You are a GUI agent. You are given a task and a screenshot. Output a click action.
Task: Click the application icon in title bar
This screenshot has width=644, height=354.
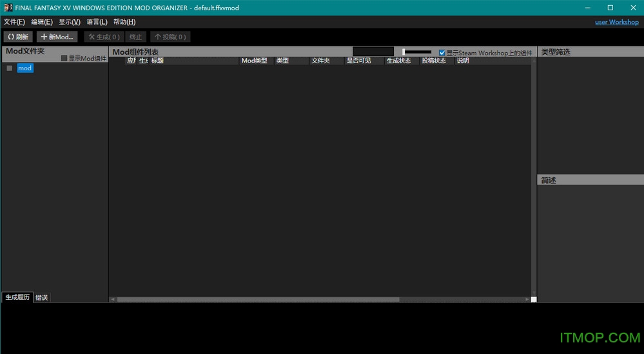click(8, 7)
